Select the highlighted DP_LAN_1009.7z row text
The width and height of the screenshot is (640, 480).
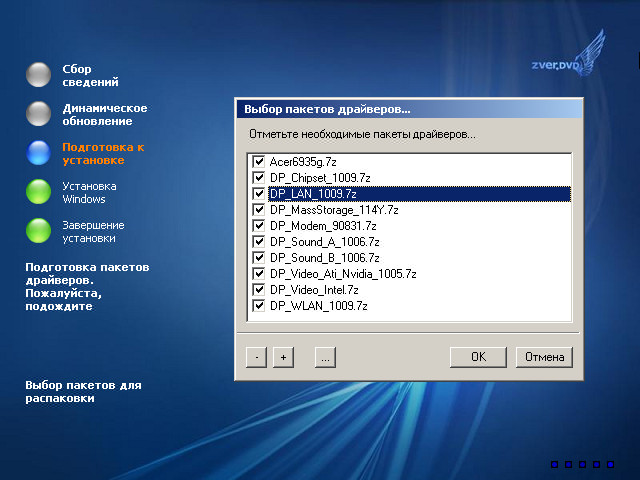pos(313,194)
